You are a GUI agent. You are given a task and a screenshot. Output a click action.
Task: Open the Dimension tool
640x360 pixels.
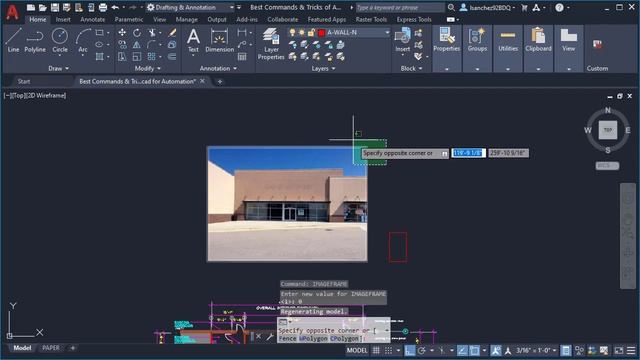tap(220, 40)
